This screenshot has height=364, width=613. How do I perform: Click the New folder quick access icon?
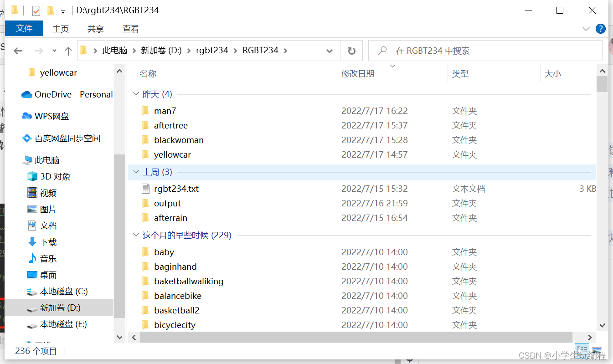click(x=50, y=10)
